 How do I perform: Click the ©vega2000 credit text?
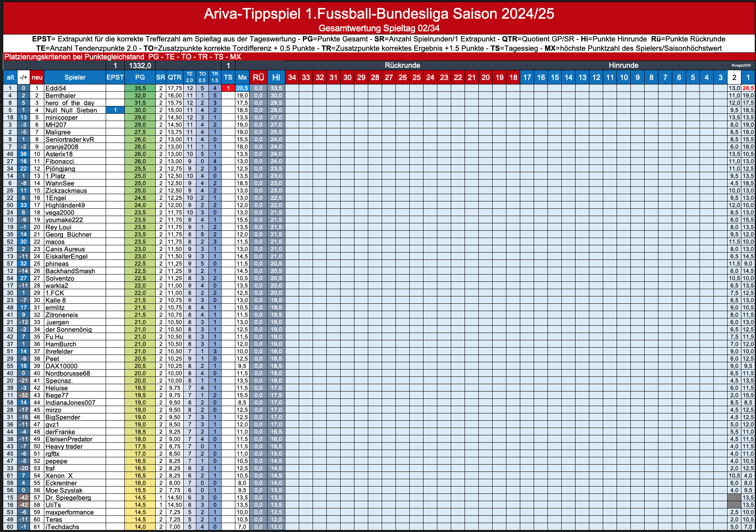coord(741,65)
